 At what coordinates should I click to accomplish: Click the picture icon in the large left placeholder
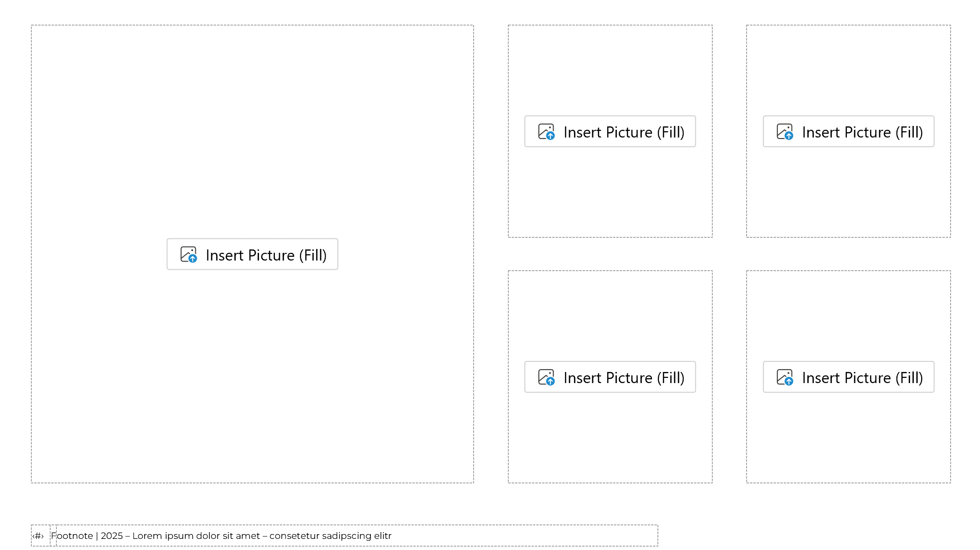(x=189, y=255)
